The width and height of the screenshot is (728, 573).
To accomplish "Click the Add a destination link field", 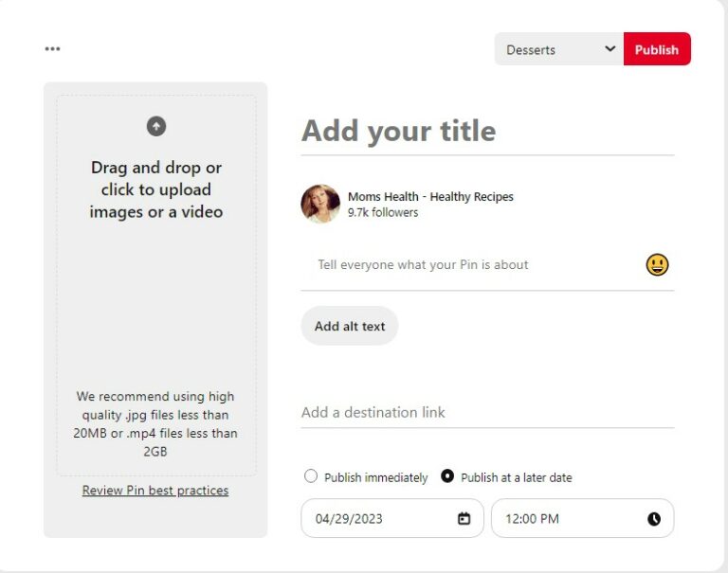I will coord(487,413).
